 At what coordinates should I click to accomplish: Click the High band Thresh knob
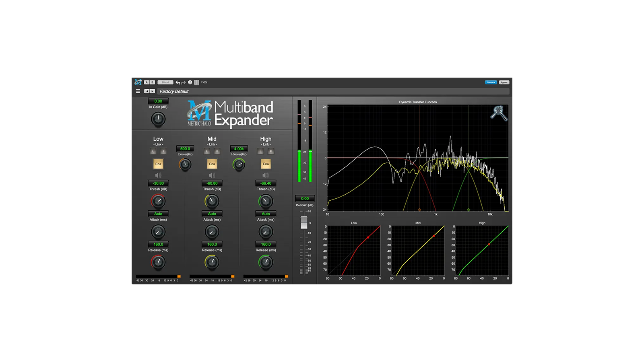[x=266, y=201]
